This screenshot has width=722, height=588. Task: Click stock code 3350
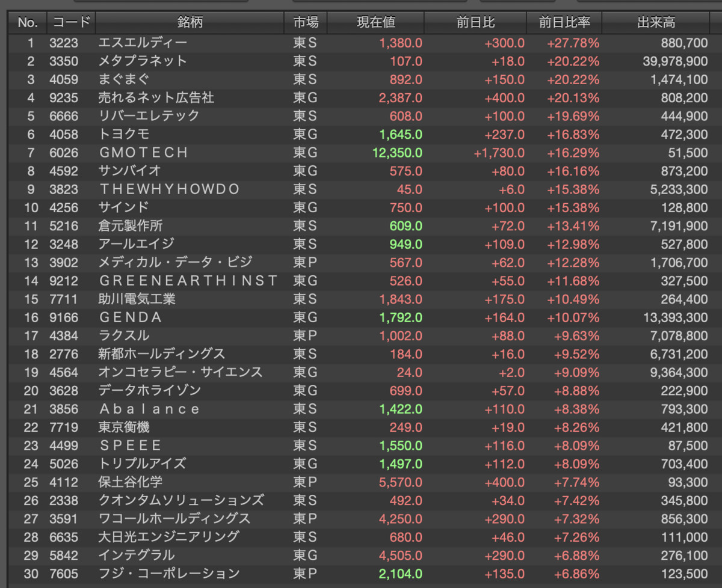(x=63, y=61)
